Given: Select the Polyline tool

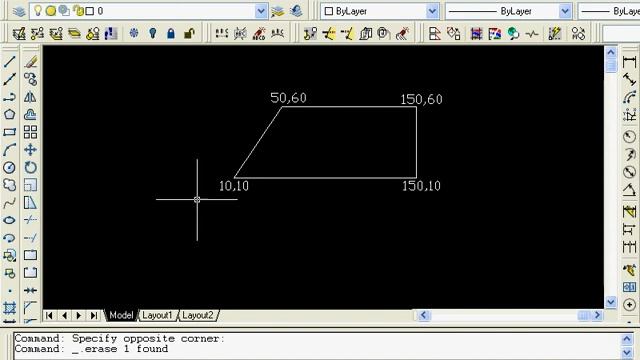Looking at the screenshot, I should (x=10, y=97).
